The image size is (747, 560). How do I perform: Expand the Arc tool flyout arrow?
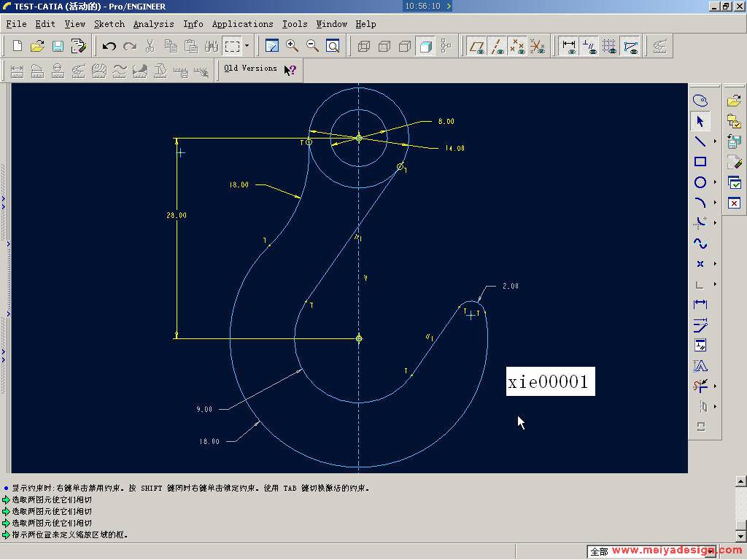tap(715, 203)
